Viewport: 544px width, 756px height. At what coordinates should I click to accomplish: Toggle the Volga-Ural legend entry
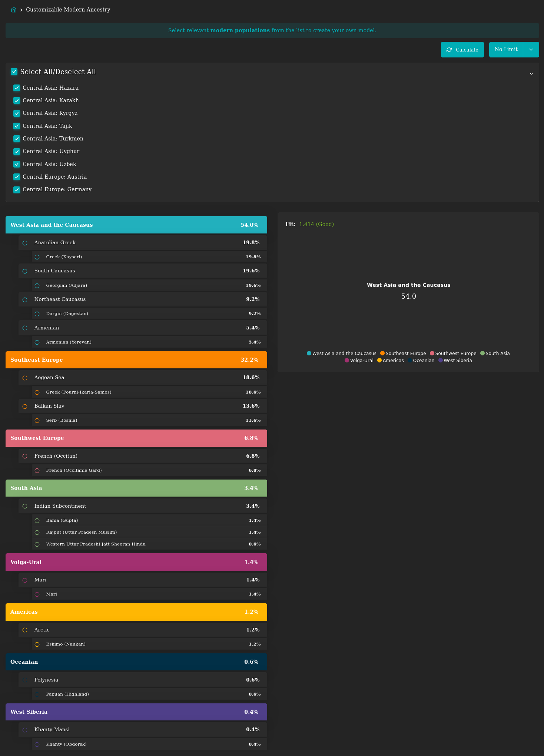tap(359, 361)
